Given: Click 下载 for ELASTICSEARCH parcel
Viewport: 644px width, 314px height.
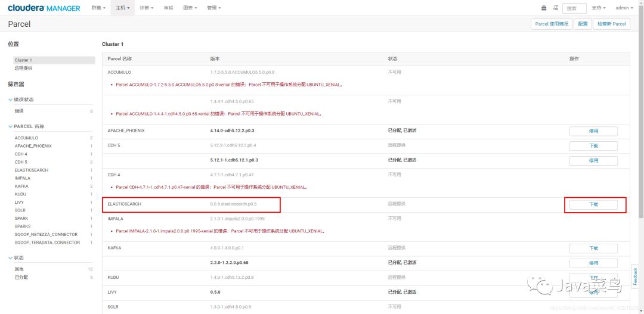Looking at the screenshot, I should (593, 204).
